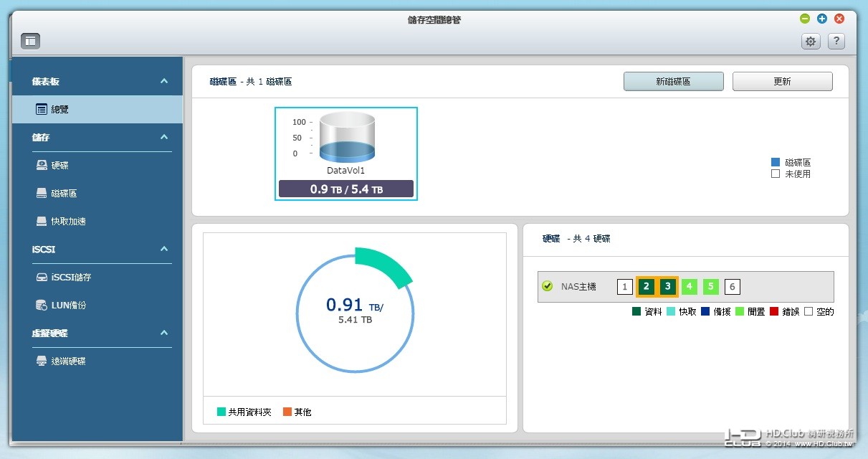Select 總覽 overview in sidebar
The height and width of the screenshot is (459, 868).
[97, 110]
